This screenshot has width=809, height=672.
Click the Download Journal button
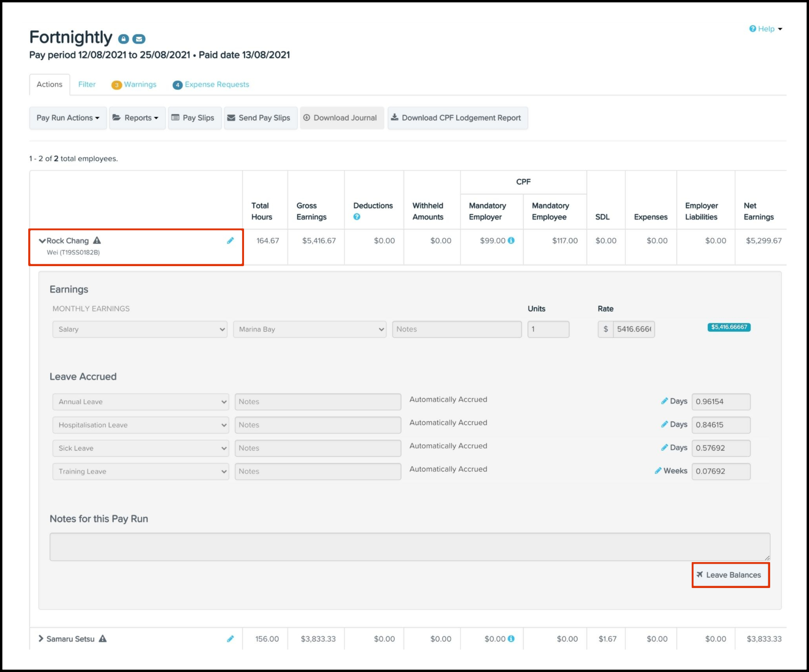click(342, 118)
